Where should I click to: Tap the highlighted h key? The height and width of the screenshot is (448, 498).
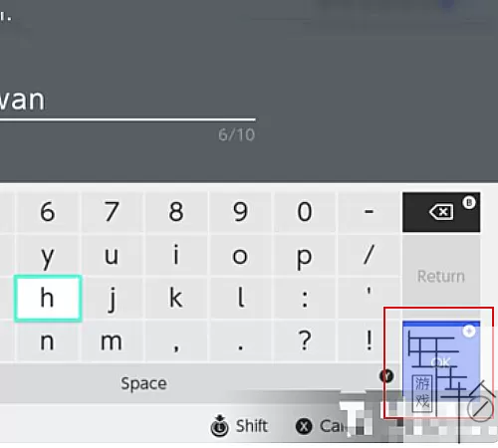[48, 299]
